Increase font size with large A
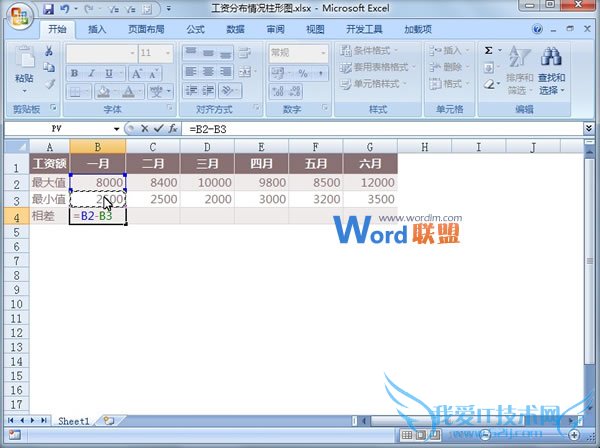Viewport: 600px width, 448px height. pos(137,73)
